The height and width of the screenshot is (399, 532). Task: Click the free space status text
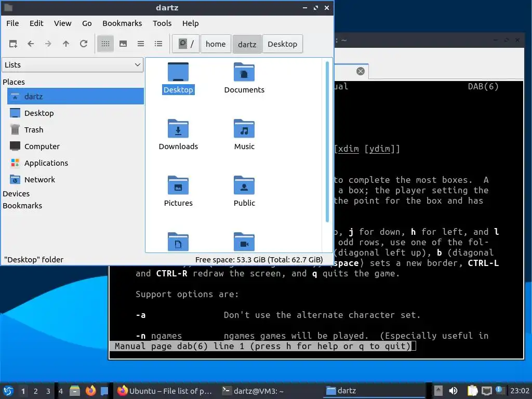259,260
